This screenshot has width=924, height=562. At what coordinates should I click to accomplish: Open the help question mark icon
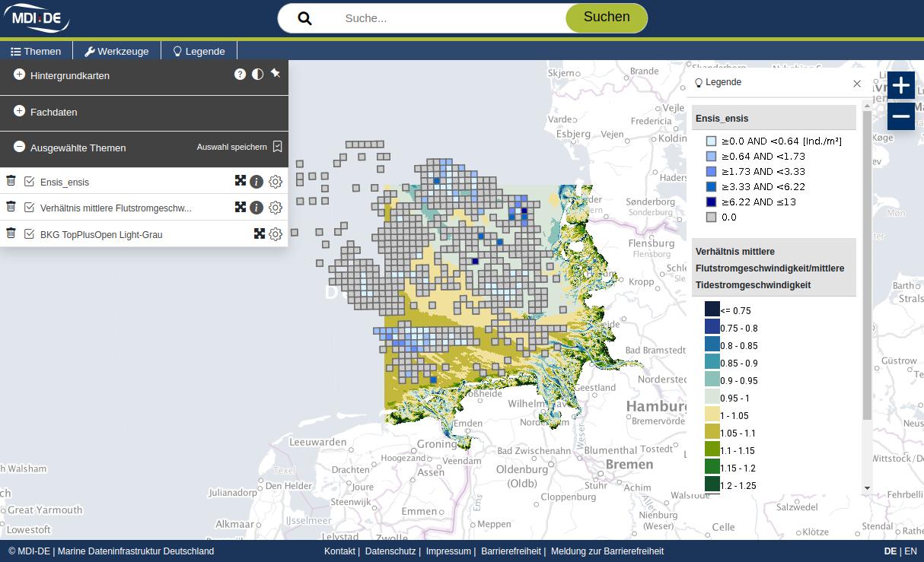coord(241,75)
